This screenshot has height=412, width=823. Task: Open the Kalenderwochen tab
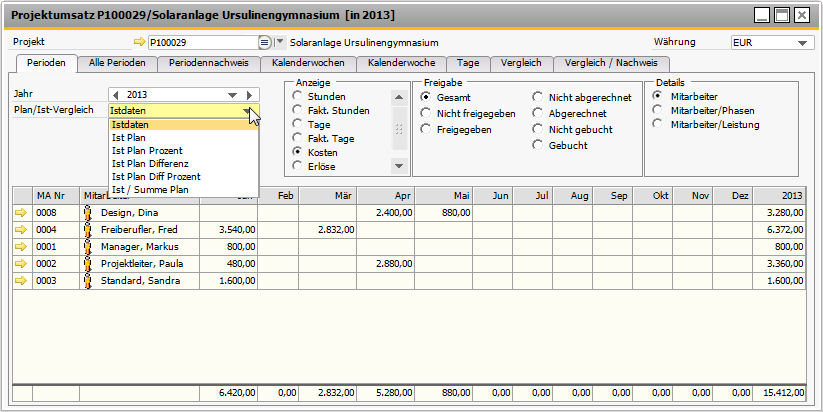pos(309,63)
